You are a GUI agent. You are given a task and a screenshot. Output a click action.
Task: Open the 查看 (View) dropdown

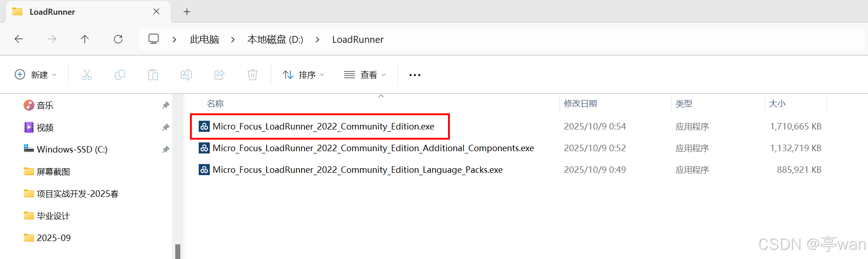point(365,75)
